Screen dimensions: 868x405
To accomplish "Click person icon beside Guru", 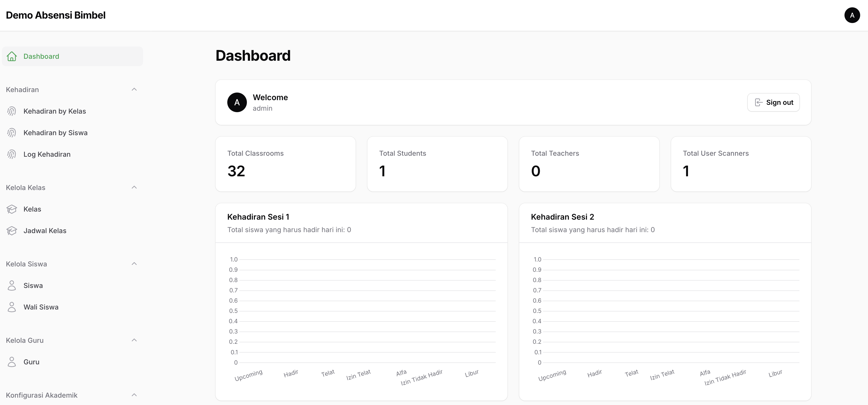I will (x=12, y=362).
